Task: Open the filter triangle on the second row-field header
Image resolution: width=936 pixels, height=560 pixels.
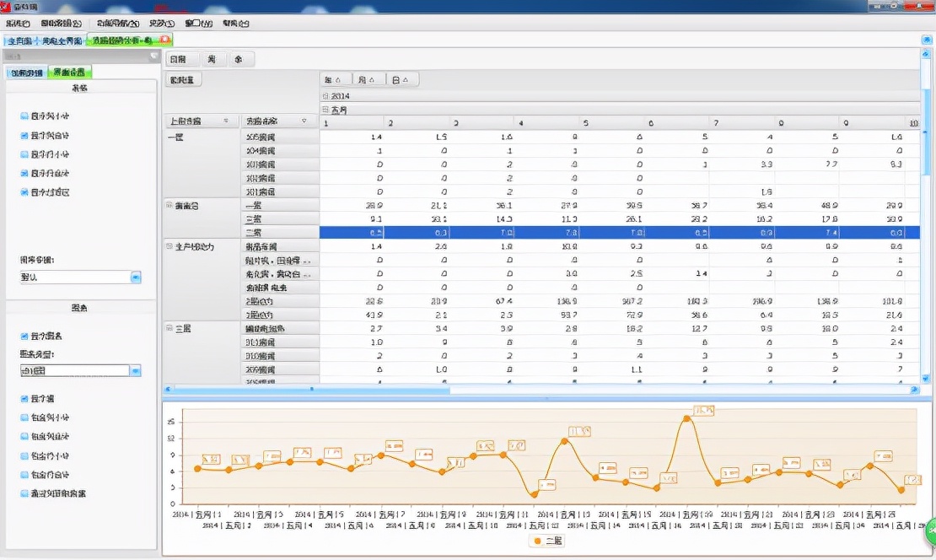Action: 304,121
